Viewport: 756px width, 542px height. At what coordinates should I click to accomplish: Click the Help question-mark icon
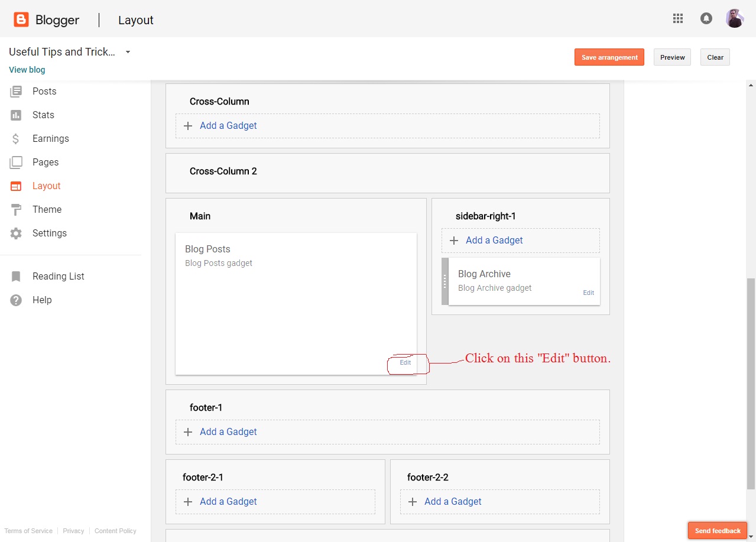[16, 300]
